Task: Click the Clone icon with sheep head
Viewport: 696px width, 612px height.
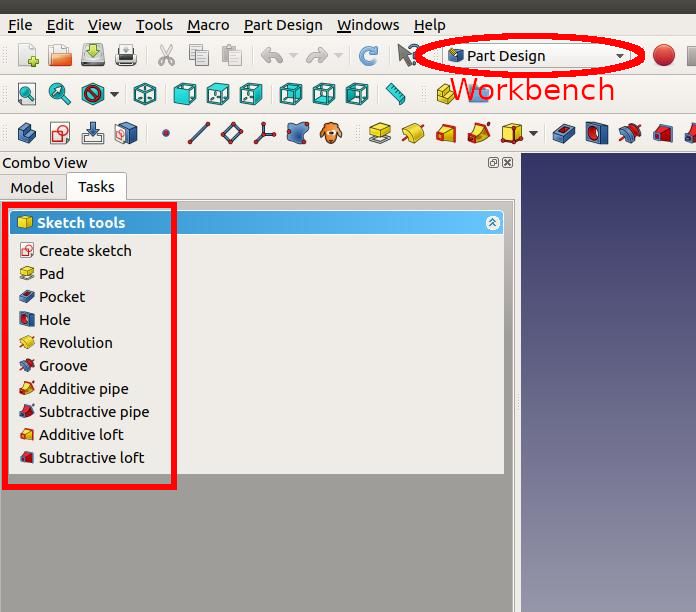Action: [x=331, y=133]
